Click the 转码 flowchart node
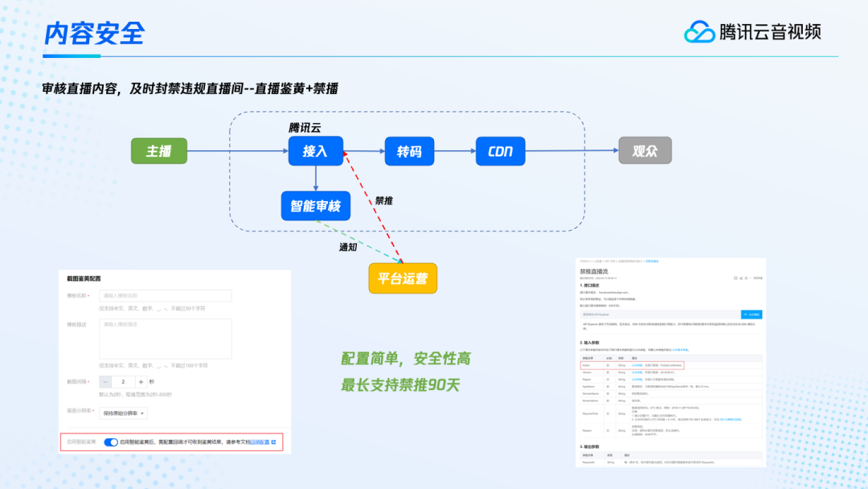Viewport: 868px width, 489px height. click(408, 151)
